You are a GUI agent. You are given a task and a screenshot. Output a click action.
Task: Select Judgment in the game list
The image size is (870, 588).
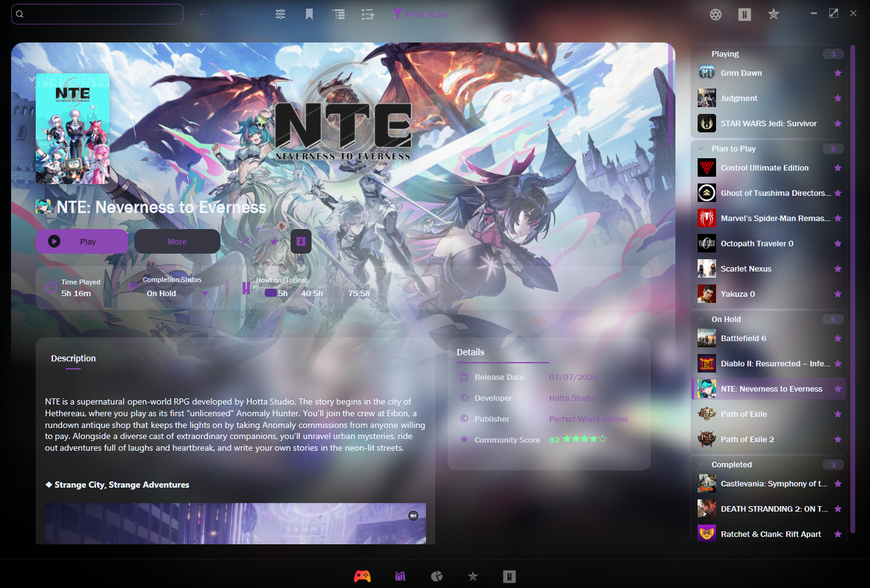point(768,98)
